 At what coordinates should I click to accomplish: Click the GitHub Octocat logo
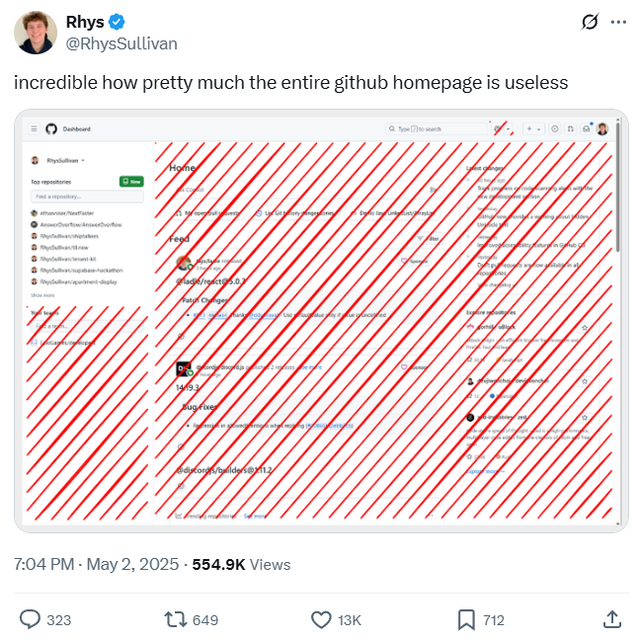(x=50, y=129)
